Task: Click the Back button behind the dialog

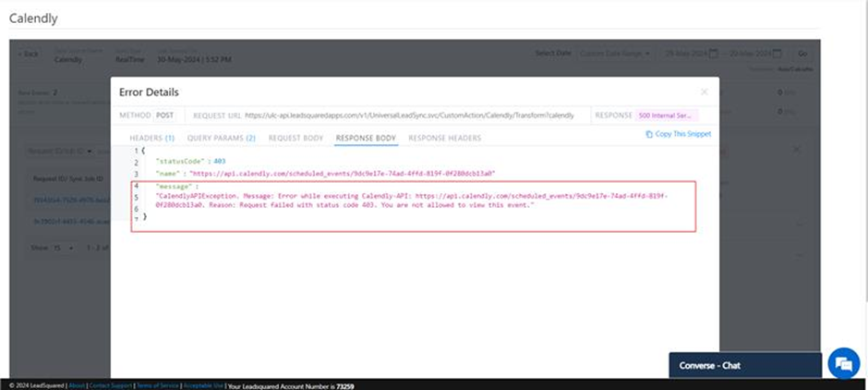Action: pos(29,55)
